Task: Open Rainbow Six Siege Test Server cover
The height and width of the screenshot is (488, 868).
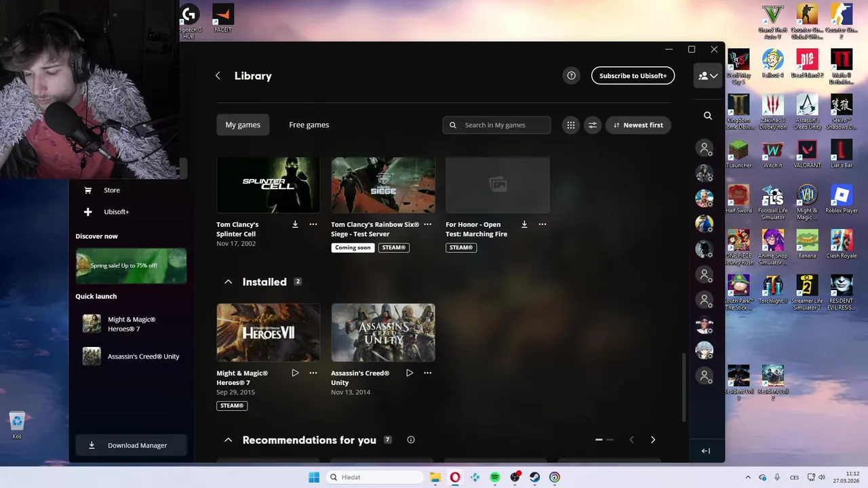Action: (383, 185)
